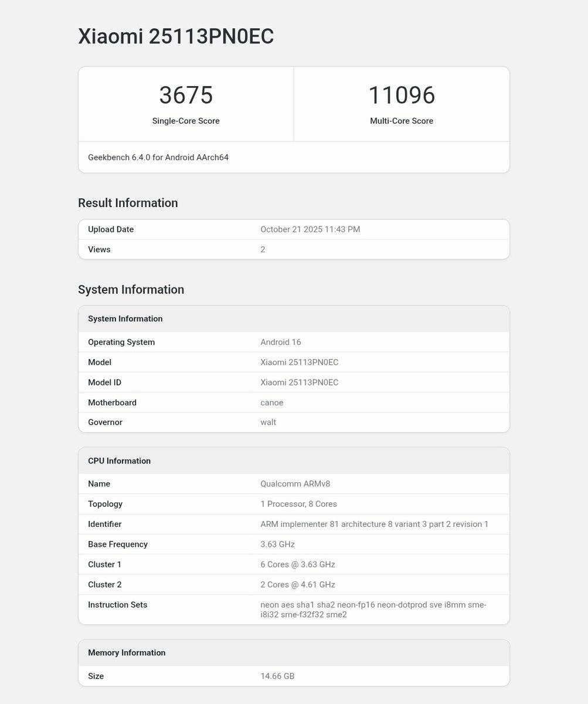Select the single-core score 3675
The width and height of the screenshot is (588, 704).
point(186,95)
